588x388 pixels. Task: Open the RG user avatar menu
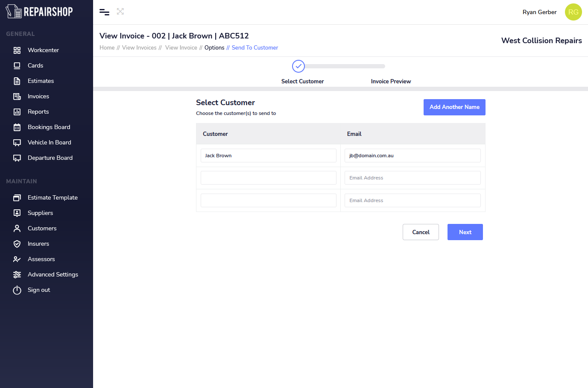pos(573,12)
